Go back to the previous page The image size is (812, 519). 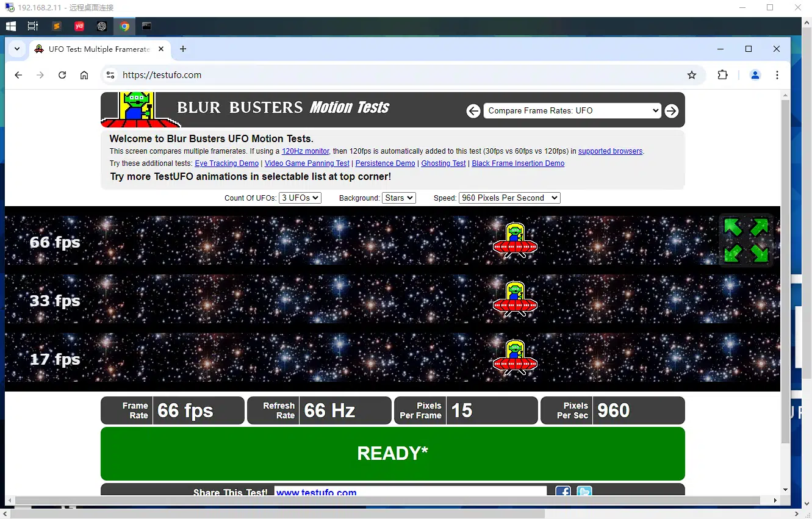(x=18, y=75)
